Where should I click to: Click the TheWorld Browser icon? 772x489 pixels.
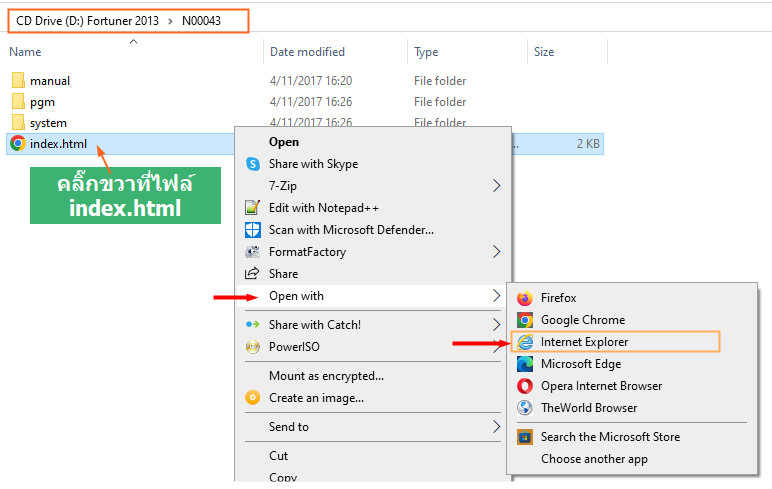pos(524,408)
